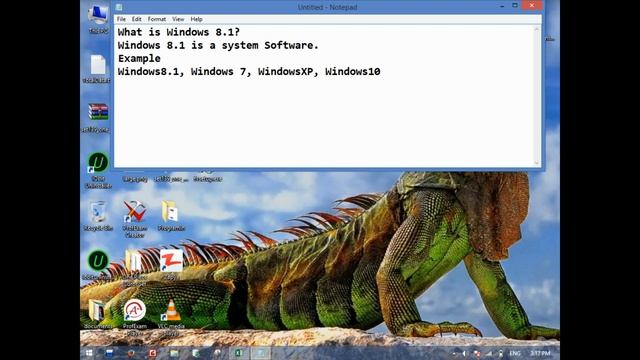Click empty Notepad text area below the text
The height and width of the screenshot is (360, 640).
point(323,122)
